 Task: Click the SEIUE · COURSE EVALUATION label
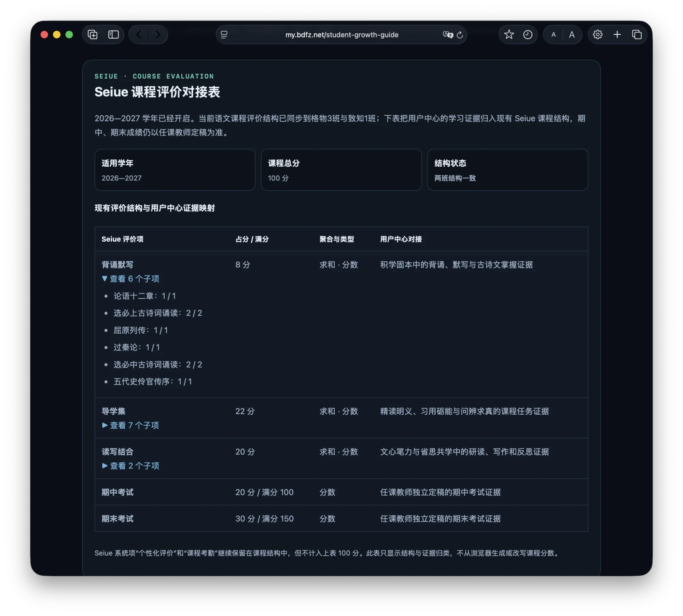tap(154, 76)
